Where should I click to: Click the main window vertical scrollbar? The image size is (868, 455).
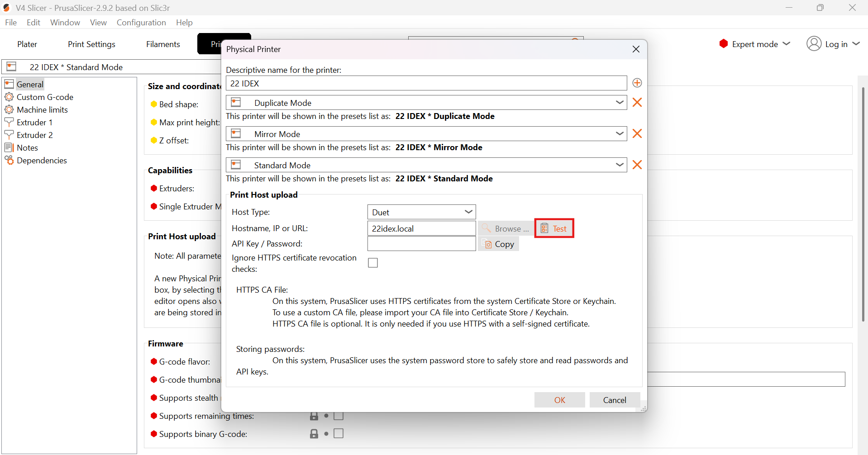tap(863, 204)
